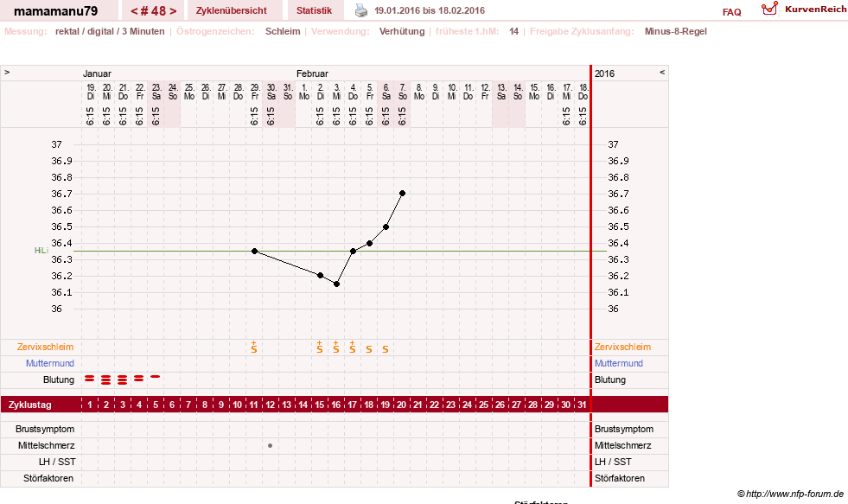
Task: Click the Verhütung usage value
Action: [402, 31]
